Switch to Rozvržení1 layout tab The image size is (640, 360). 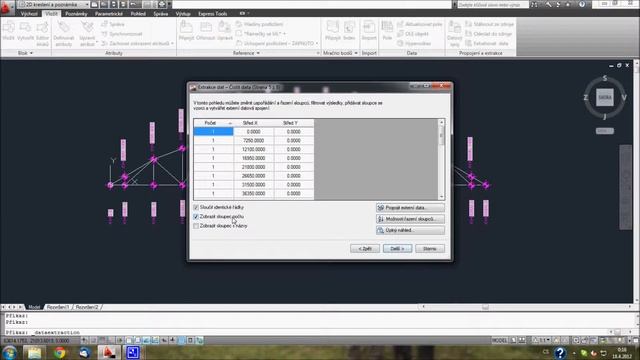tap(58, 307)
